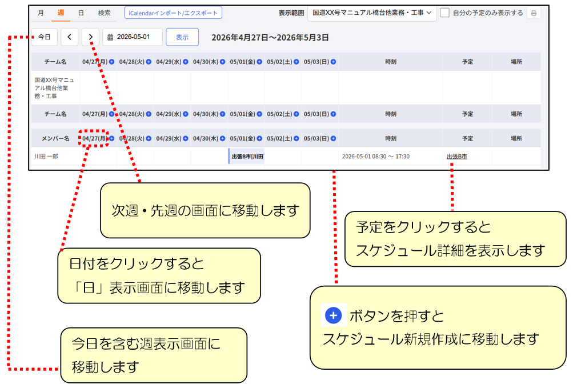
Task: Open the 検索 tab
Action: pyautogui.click(x=104, y=13)
